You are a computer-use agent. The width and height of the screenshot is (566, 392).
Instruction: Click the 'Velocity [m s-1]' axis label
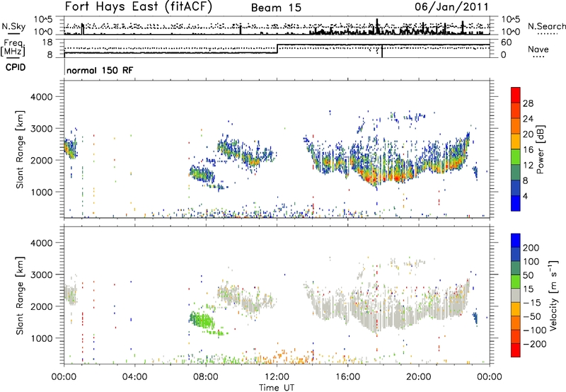tap(553, 295)
